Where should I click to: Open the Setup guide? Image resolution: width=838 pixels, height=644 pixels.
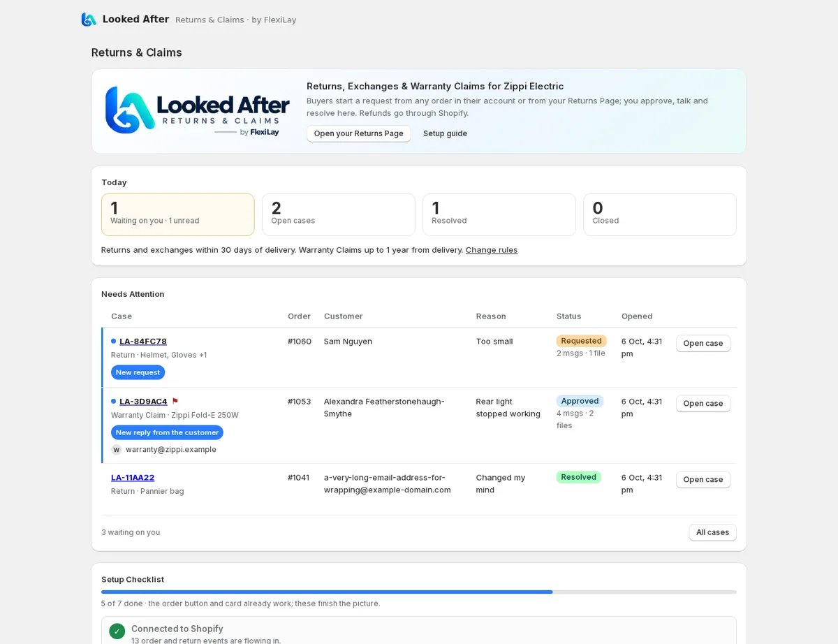445,133
